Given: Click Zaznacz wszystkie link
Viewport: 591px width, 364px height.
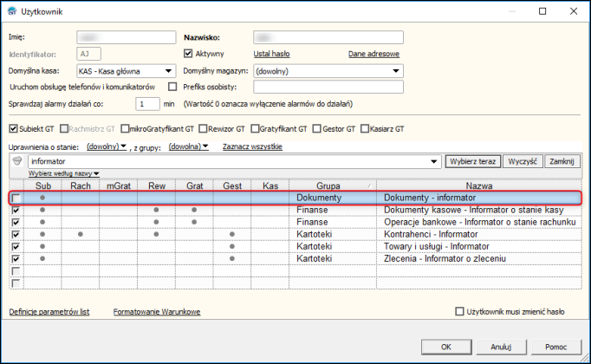Looking at the screenshot, I should coord(252,146).
